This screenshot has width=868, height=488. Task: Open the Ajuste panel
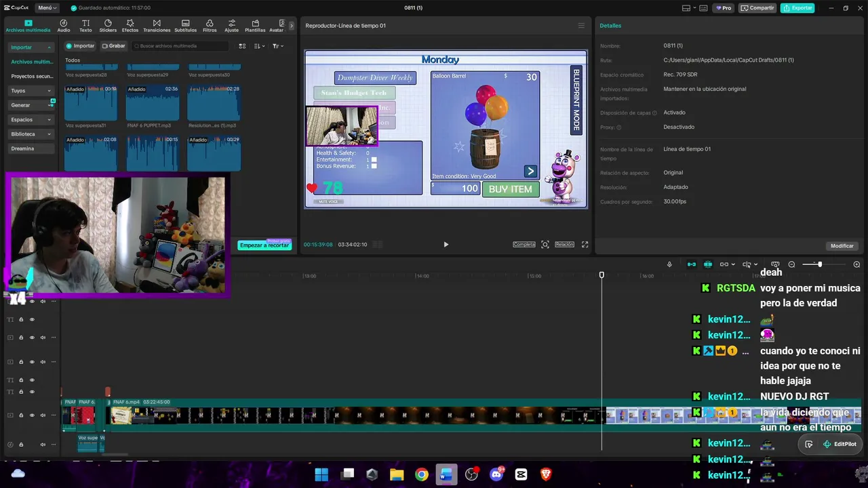tap(231, 26)
